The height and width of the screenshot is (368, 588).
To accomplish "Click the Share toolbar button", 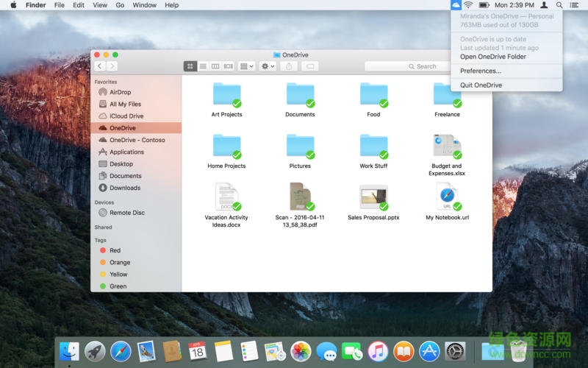I will [289, 66].
